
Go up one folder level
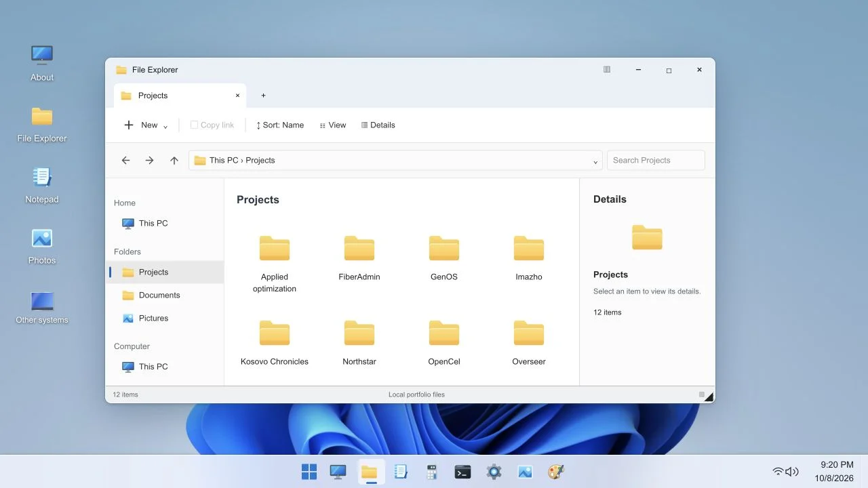pyautogui.click(x=174, y=161)
